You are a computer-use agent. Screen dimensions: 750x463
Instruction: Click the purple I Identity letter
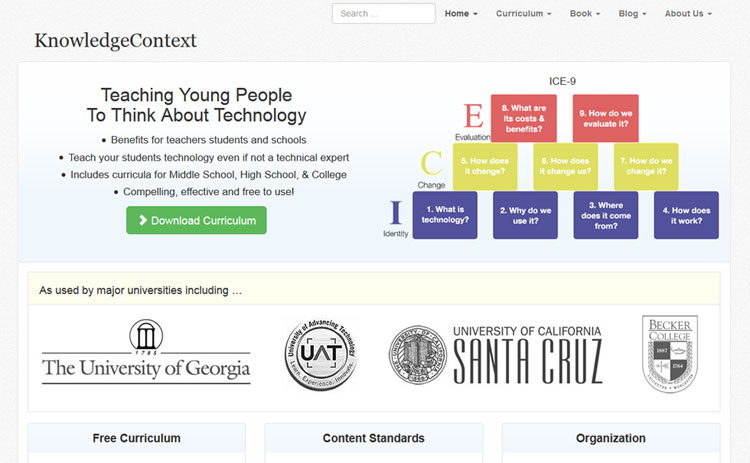click(x=396, y=212)
